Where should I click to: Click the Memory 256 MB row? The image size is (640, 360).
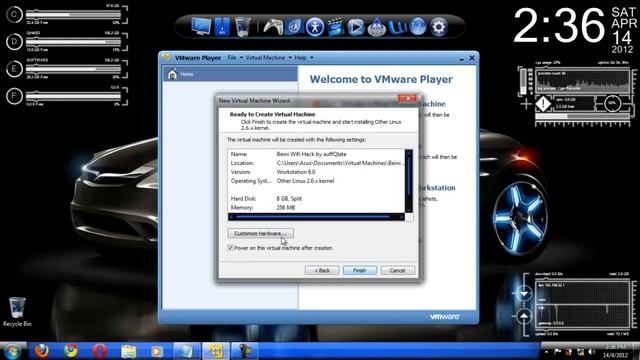click(x=316, y=207)
